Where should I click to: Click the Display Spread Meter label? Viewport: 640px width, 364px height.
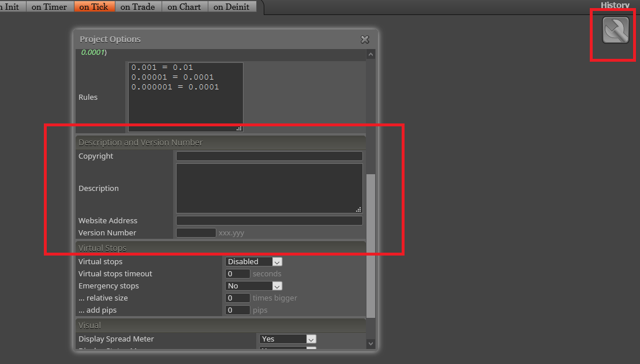(x=117, y=339)
